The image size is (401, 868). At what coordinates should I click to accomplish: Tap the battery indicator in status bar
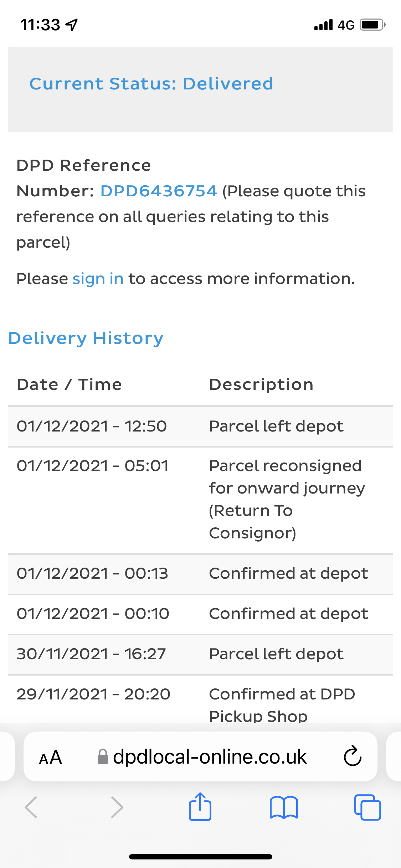[x=372, y=25]
